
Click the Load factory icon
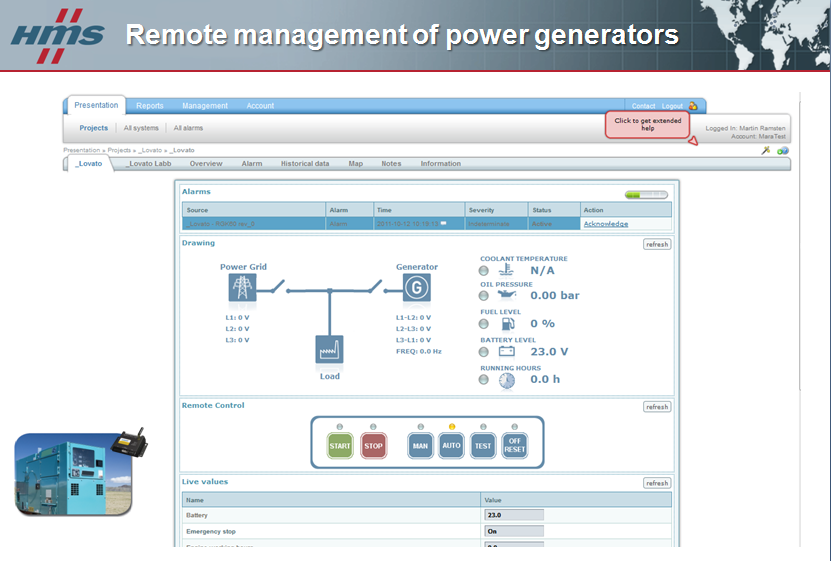329,349
